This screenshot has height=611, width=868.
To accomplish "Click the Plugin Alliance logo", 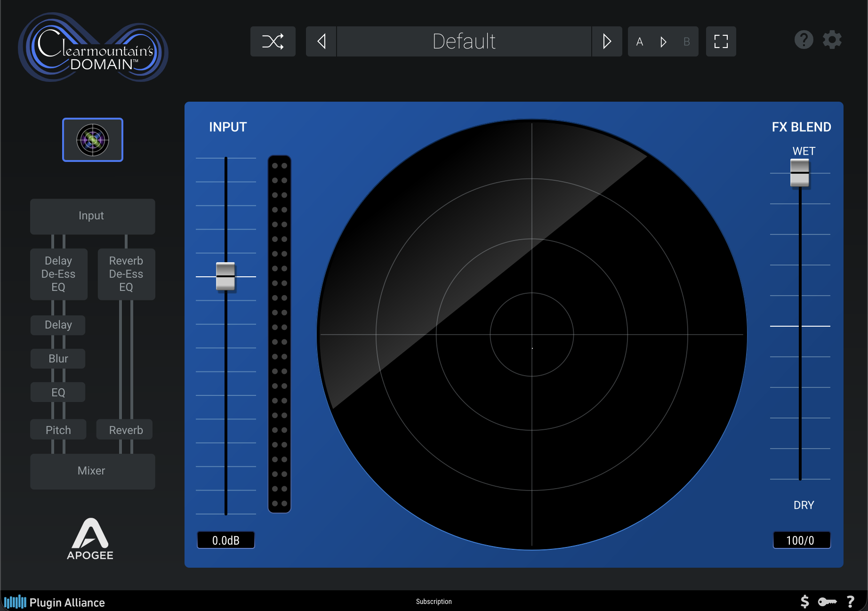I will [55, 602].
